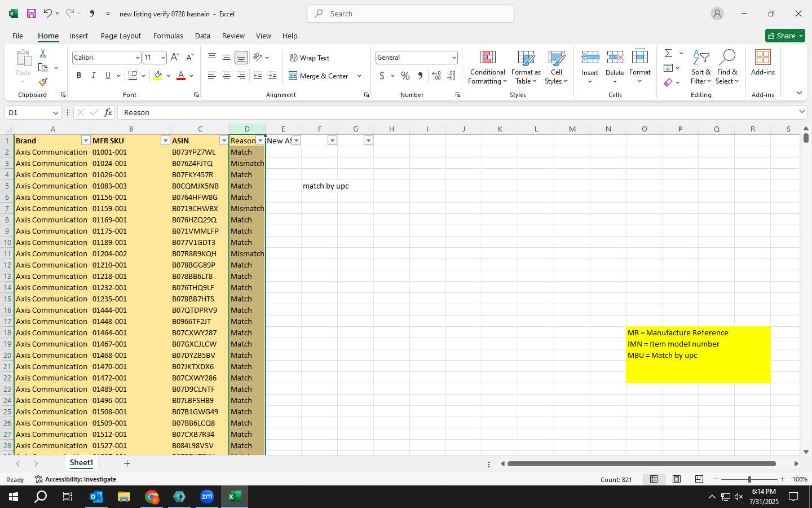
Task: Apply Align Left to cell text
Action: [x=212, y=76]
